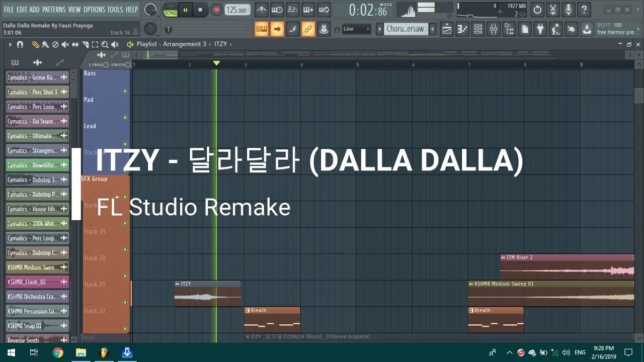
Task: Open the Line snap dropdown
Action: [357, 29]
